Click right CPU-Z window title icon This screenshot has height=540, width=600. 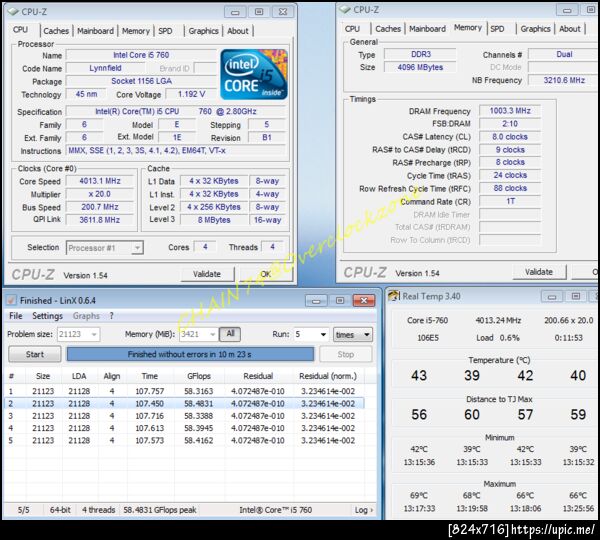click(345, 9)
